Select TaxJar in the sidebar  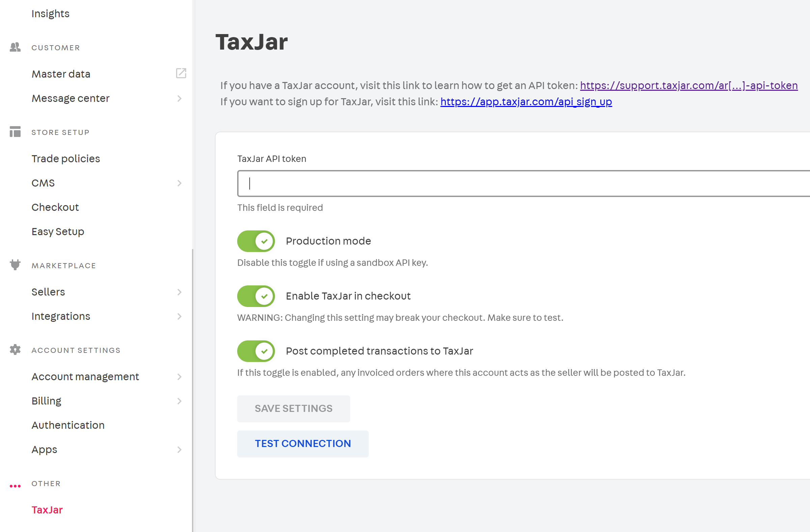(47, 509)
